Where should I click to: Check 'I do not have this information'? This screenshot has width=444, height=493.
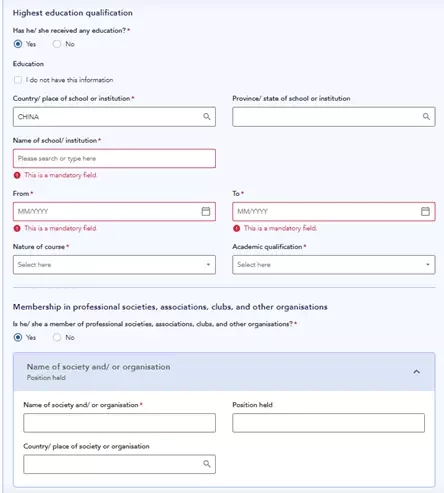18,80
